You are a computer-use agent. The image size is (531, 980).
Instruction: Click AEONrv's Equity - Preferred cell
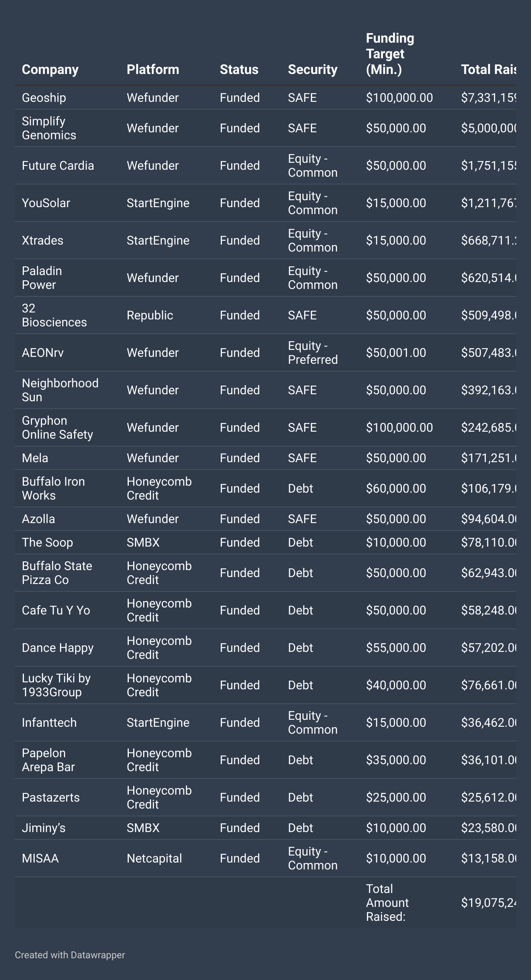(x=313, y=352)
